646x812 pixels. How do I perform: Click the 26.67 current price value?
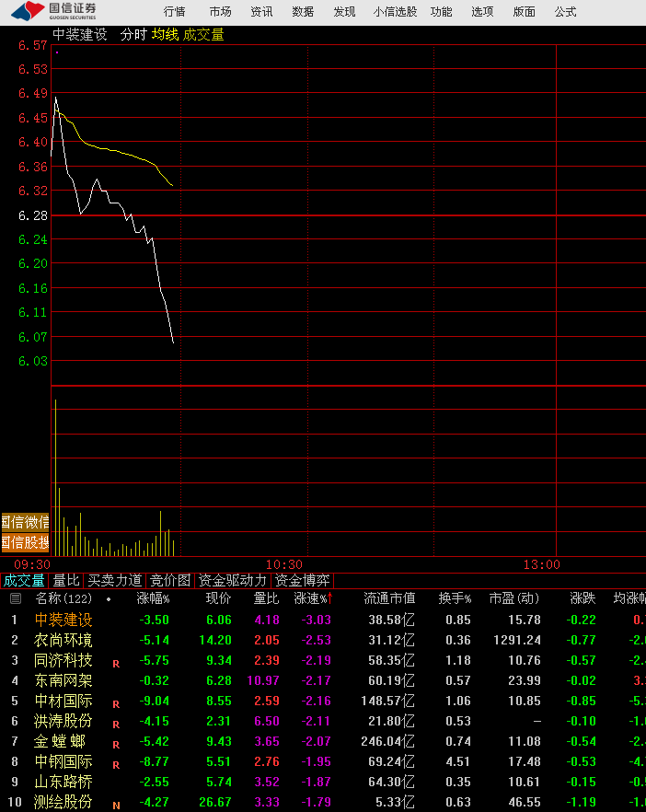(214, 802)
